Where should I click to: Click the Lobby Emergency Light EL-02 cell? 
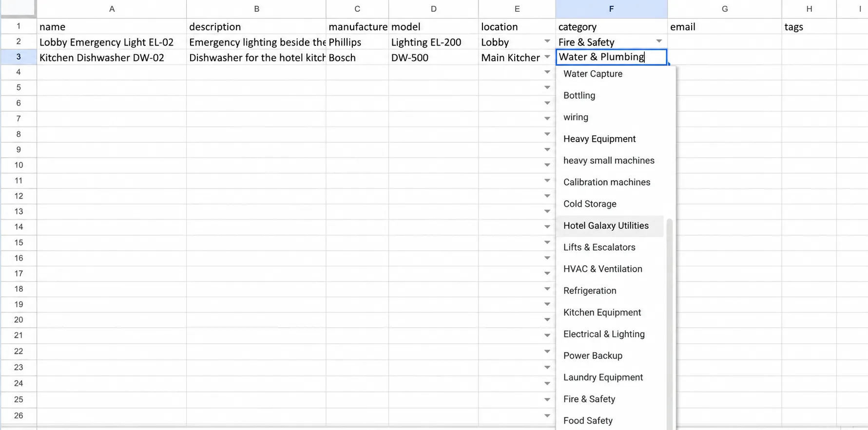click(x=112, y=42)
